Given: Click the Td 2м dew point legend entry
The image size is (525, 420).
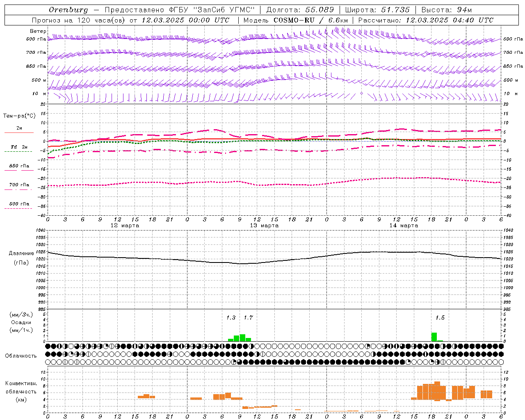Looking at the screenshot, I should coord(19,148).
